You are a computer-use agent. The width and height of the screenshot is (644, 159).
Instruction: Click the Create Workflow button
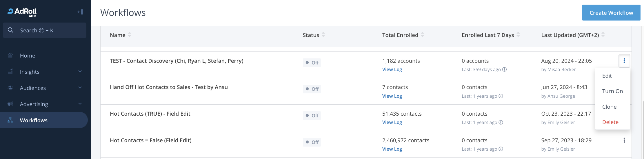click(x=611, y=13)
